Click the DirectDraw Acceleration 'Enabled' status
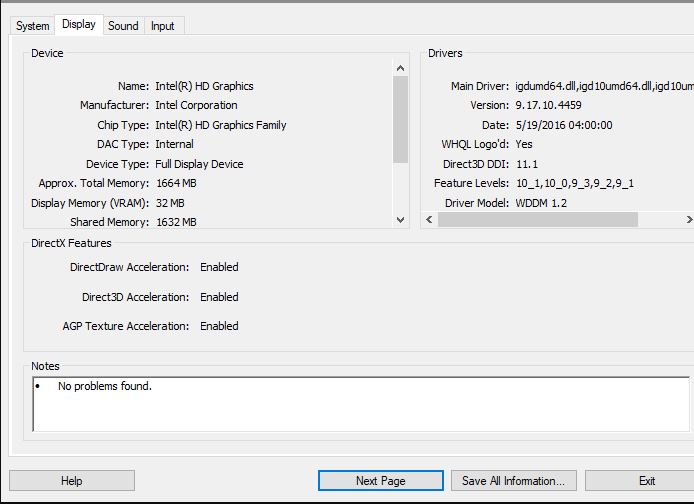This screenshot has width=694, height=504. coord(219,267)
